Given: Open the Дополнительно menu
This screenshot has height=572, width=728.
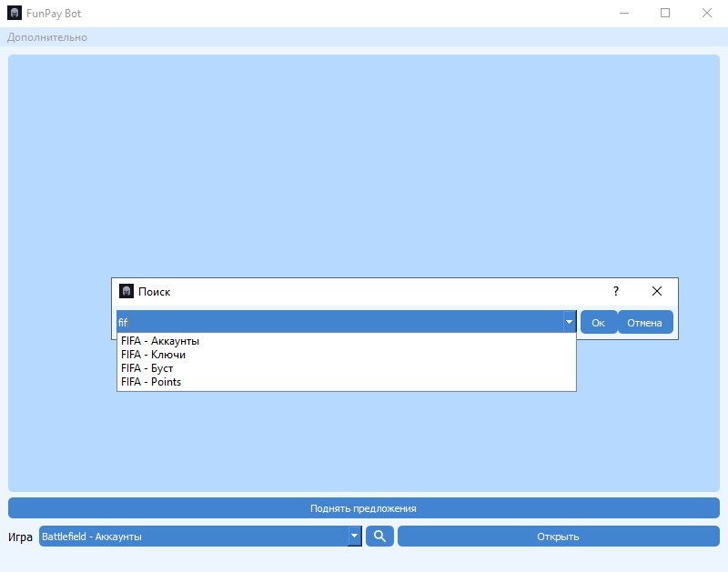Looking at the screenshot, I should coord(47,37).
